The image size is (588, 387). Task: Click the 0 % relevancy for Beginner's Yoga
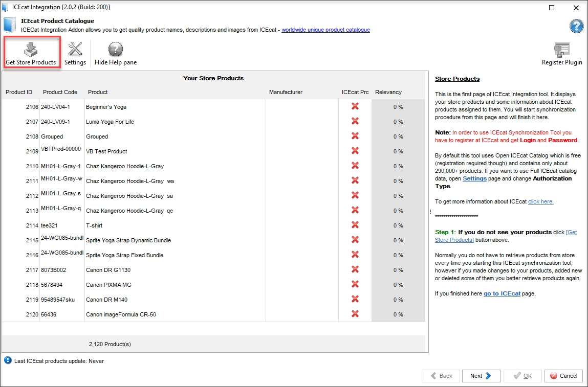point(398,107)
